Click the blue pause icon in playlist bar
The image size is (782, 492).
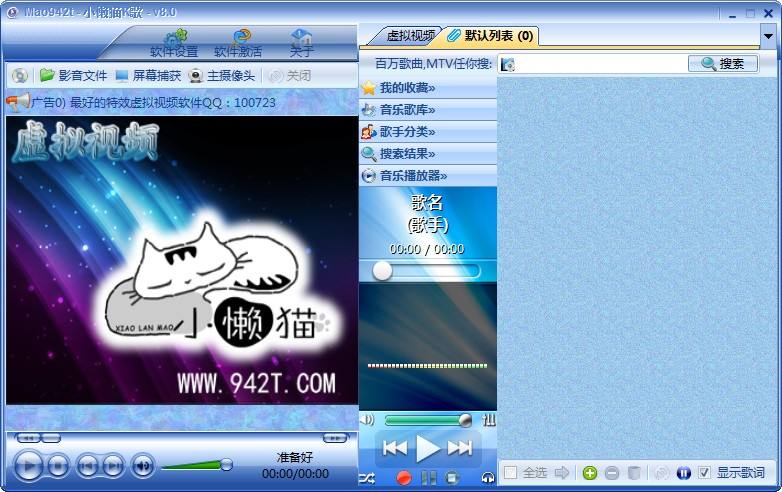coord(684,473)
